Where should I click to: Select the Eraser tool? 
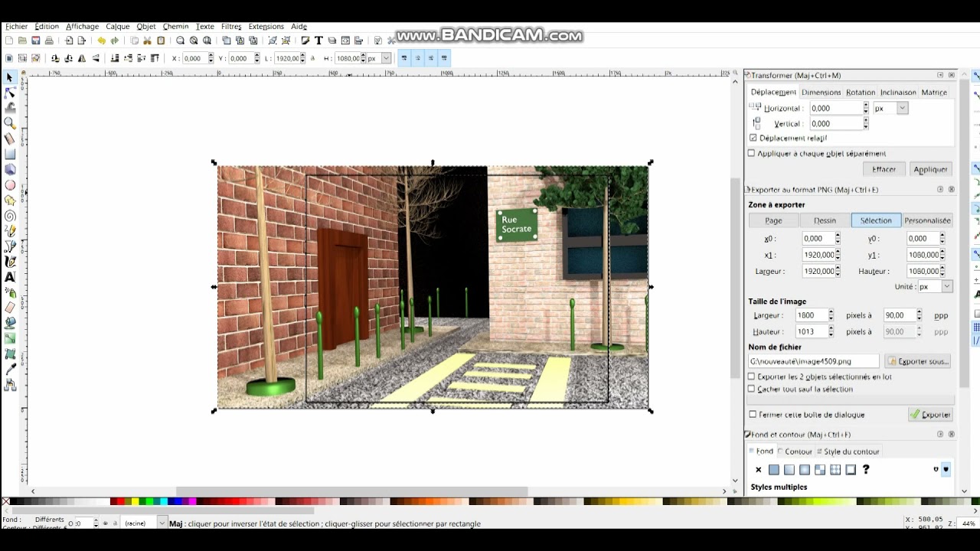[10, 308]
